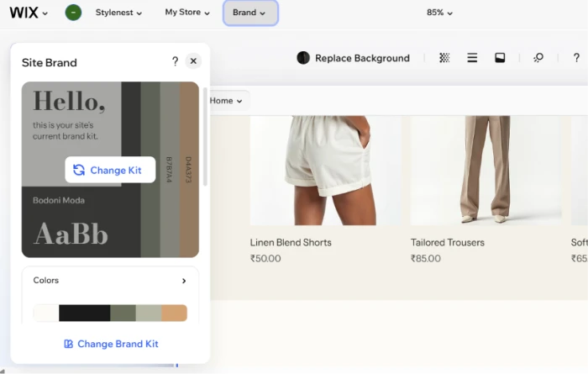Click Replace Background button

click(x=353, y=58)
